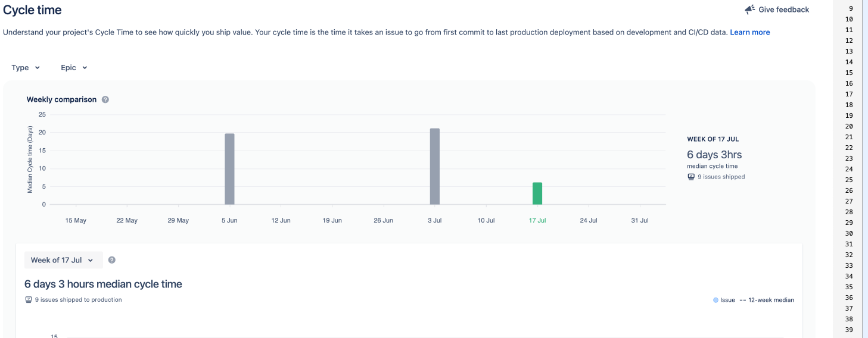This screenshot has width=868, height=338.
Task: Click the 31 Jul axis label
Action: [640, 220]
